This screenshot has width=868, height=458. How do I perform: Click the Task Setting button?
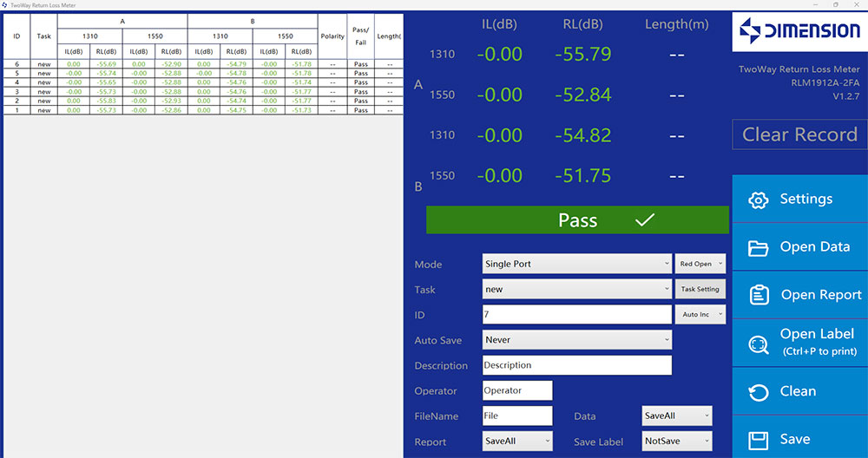(x=700, y=289)
